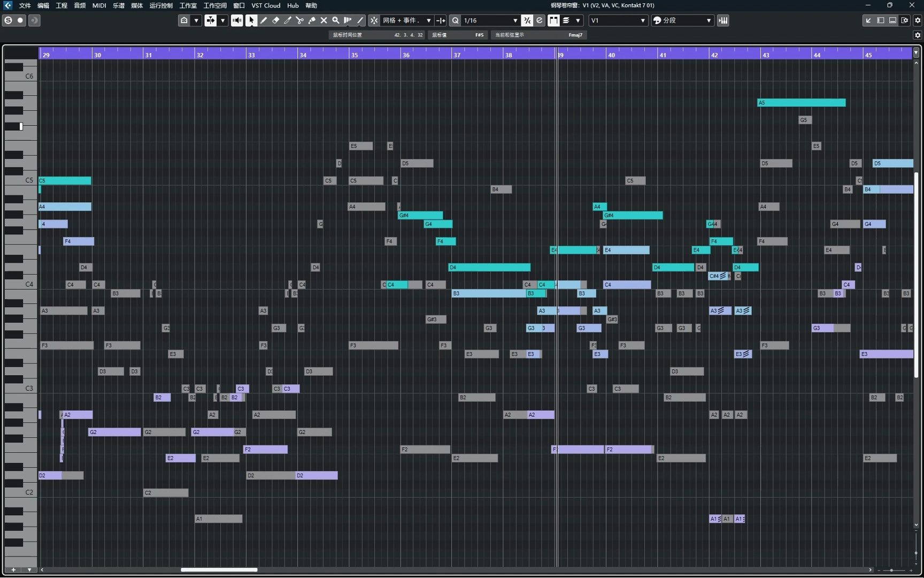
Task: Open the quantize panel e icon
Action: pyautogui.click(x=540, y=20)
